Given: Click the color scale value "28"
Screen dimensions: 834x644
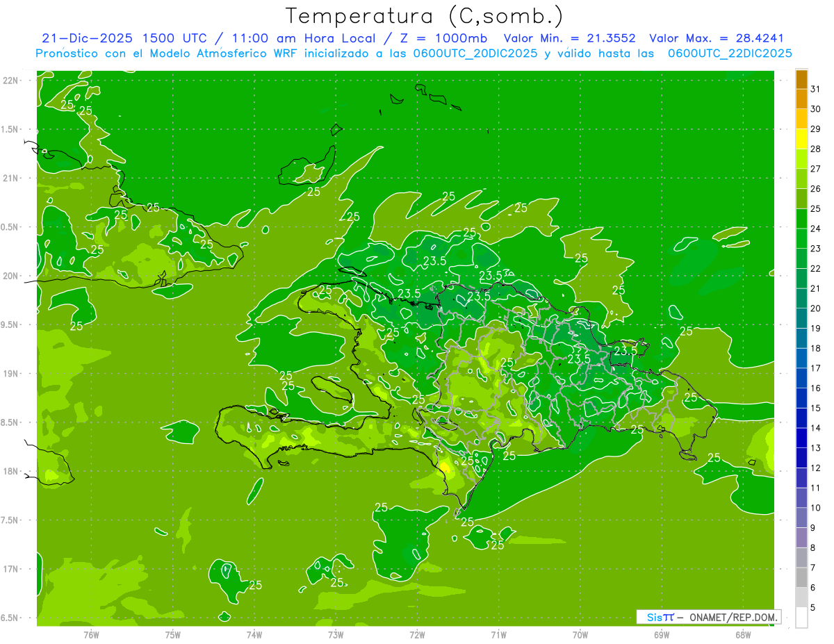Looking at the screenshot, I should (x=815, y=149).
